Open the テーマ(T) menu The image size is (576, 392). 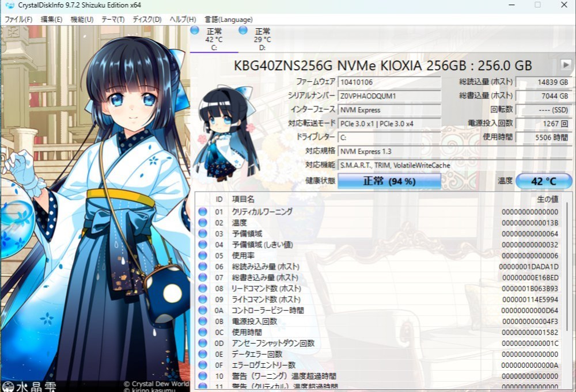coord(113,20)
